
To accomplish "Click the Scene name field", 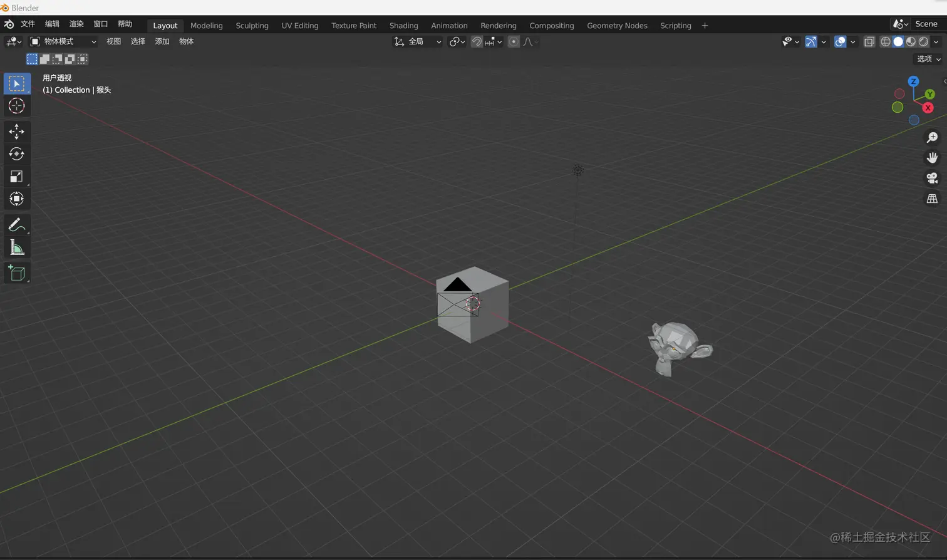I will 928,24.
